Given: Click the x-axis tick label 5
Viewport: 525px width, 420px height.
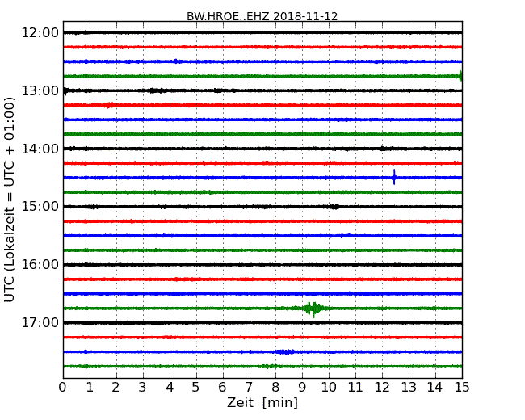Looking at the screenshot, I should [196, 387].
